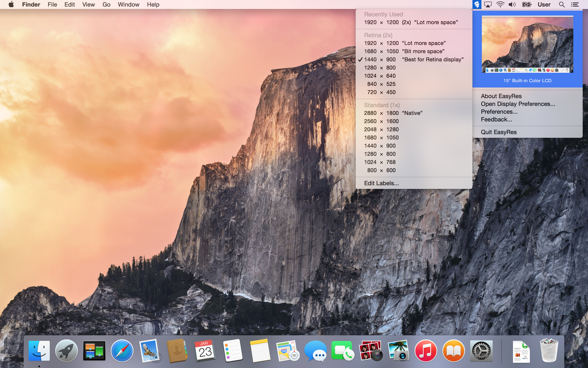This screenshot has height=368, width=588.
Task: Switch to Retina 1680 × 1050 Bit more space
Action: pos(404,51)
